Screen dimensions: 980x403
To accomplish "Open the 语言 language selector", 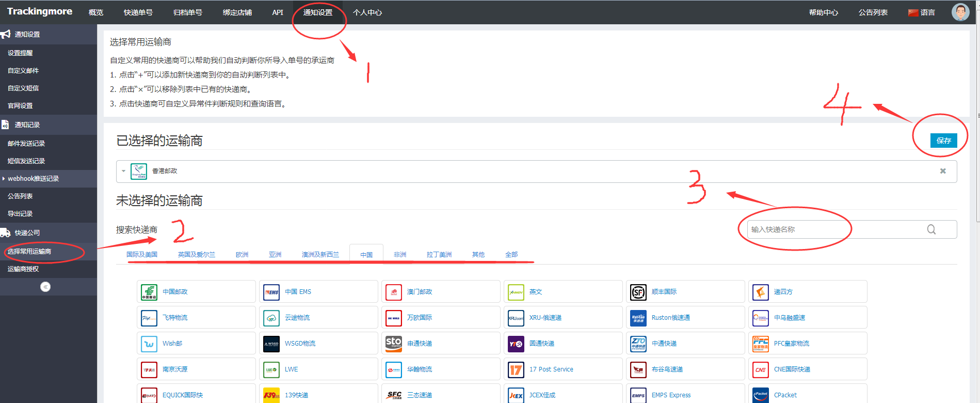I will click(922, 12).
